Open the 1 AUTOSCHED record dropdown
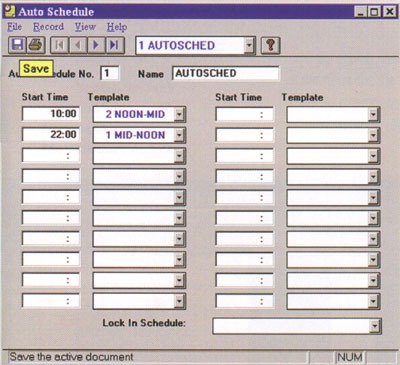 point(249,45)
